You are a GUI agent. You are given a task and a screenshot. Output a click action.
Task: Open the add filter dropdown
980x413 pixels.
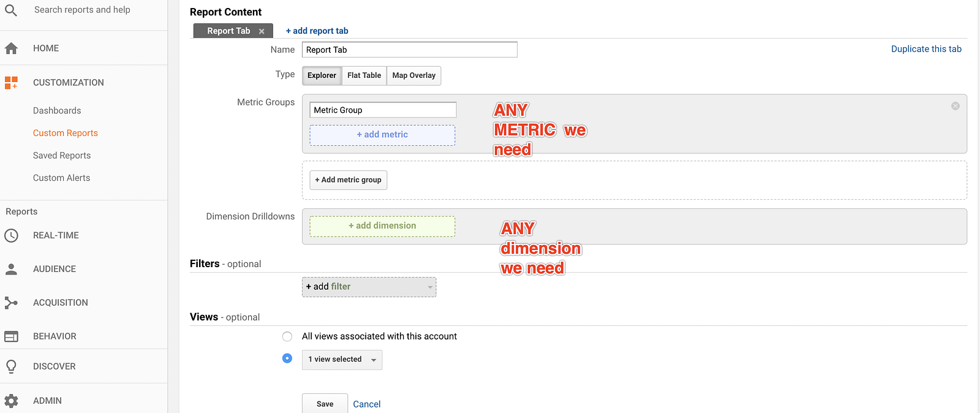coord(369,287)
